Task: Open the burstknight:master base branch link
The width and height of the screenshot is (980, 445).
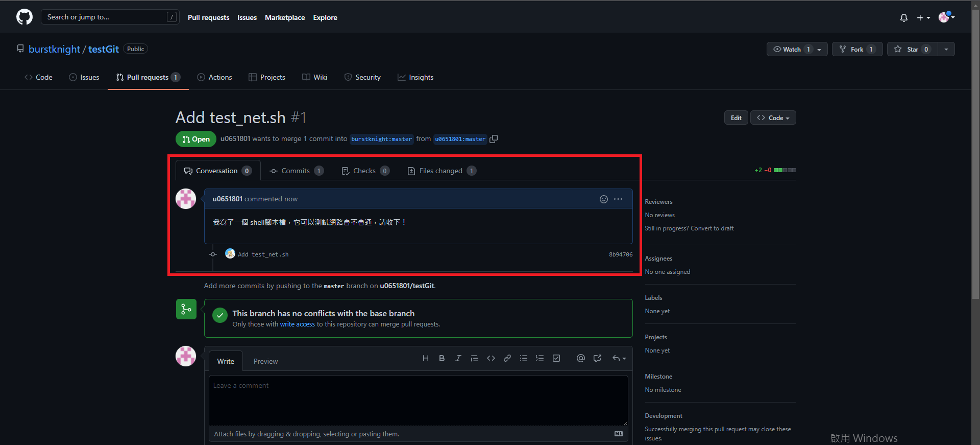Action: tap(382, 139)
